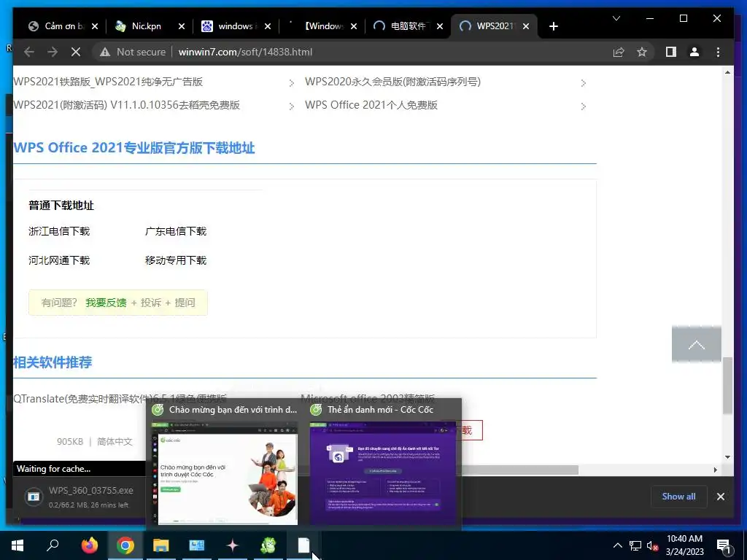
Task: Close the Cảm ơn tab
Action: coord(95,27)
